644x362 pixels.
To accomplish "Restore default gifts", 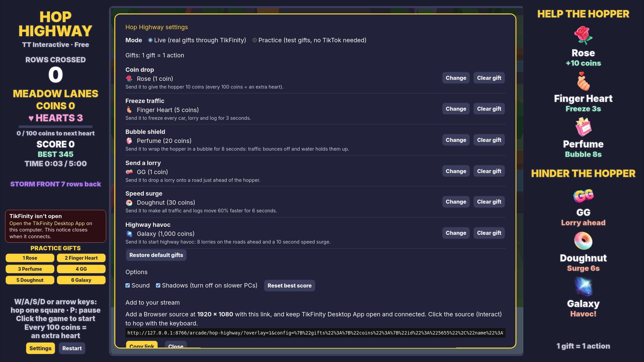I will pyautogui.click(x=156, y=255).
